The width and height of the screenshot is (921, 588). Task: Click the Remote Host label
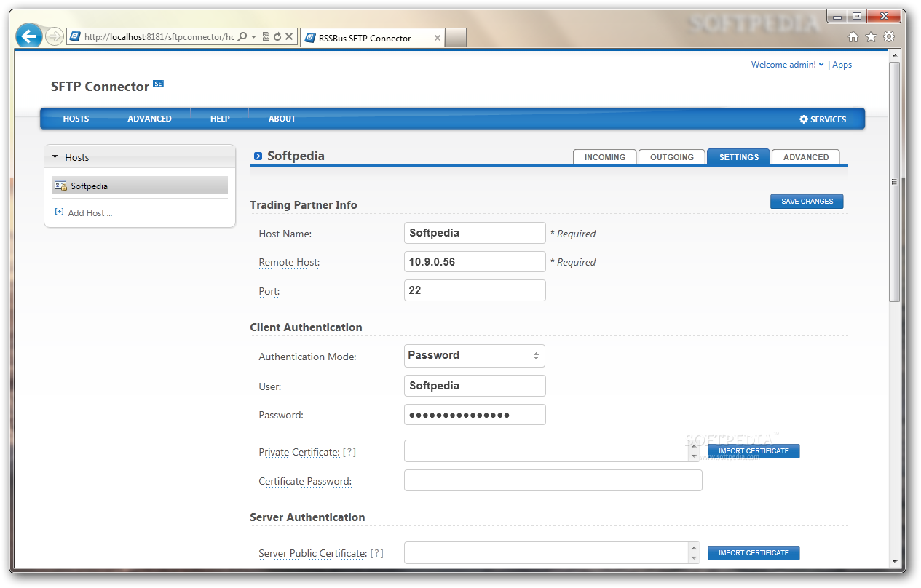[x=289, y=263]
